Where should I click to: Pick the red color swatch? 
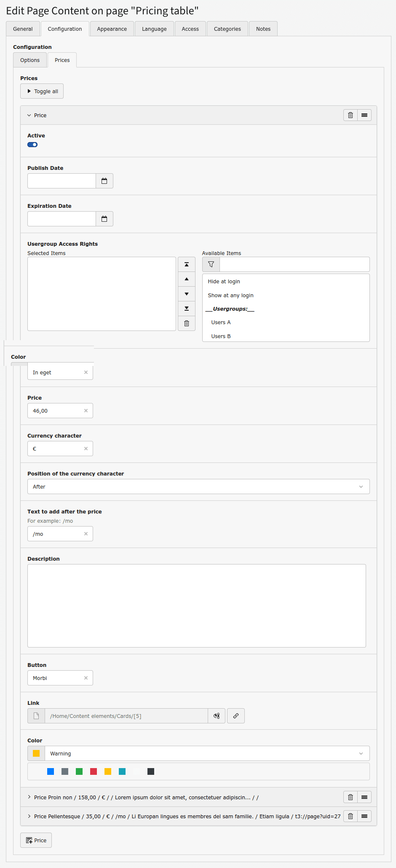coord(94,771)
